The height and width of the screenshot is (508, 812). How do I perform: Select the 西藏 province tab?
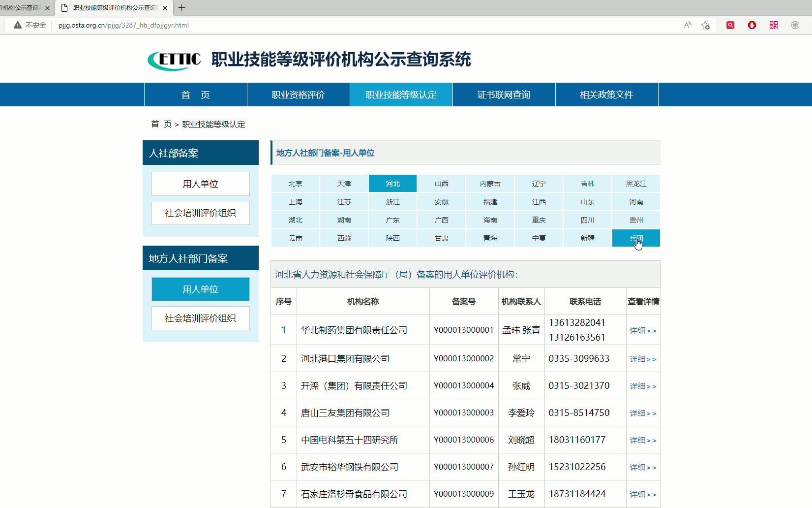coord(344,238)
